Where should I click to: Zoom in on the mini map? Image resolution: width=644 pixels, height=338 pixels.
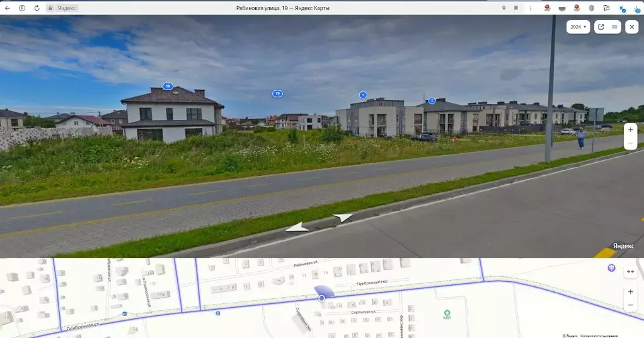point(630,292)
